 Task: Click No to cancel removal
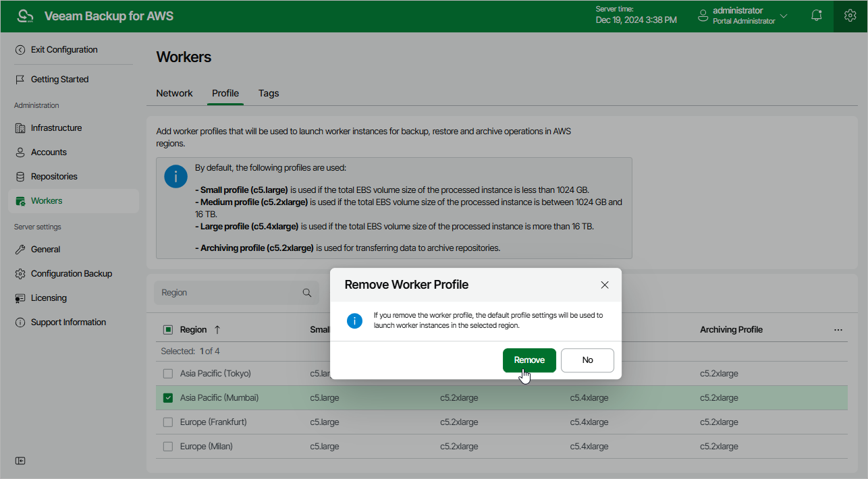pos(587,360)
